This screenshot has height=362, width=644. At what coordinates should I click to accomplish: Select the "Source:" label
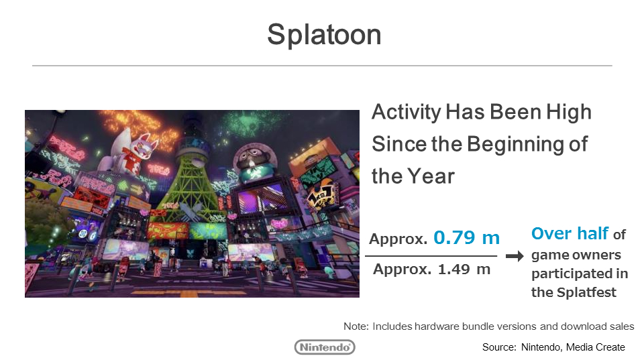498,347
